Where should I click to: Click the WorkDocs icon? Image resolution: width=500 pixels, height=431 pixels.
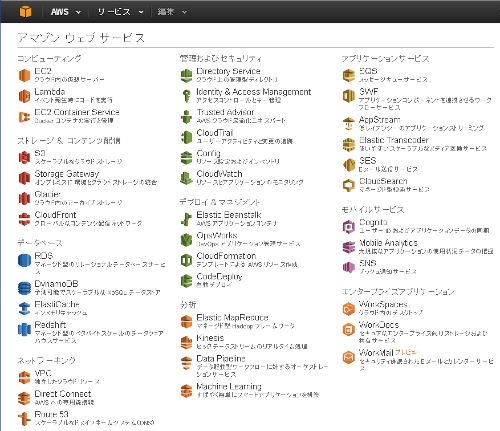pyautogui.click(x=349, y=330)
